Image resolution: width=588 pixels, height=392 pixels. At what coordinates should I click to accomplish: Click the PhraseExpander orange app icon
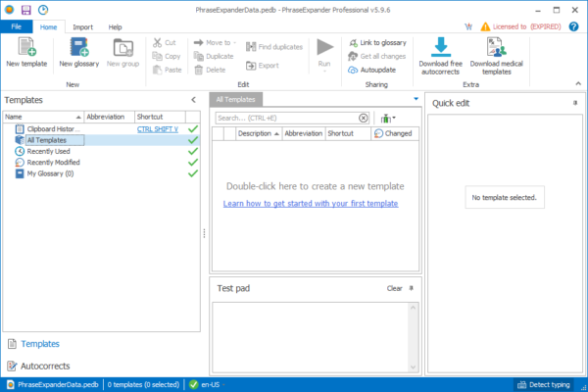[9, 10]
